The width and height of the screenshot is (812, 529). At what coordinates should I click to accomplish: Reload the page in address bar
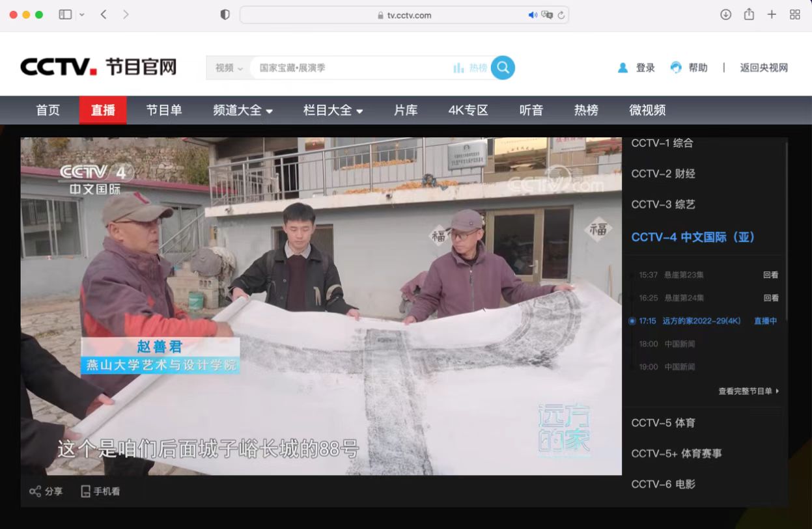(x=561, y=15)
